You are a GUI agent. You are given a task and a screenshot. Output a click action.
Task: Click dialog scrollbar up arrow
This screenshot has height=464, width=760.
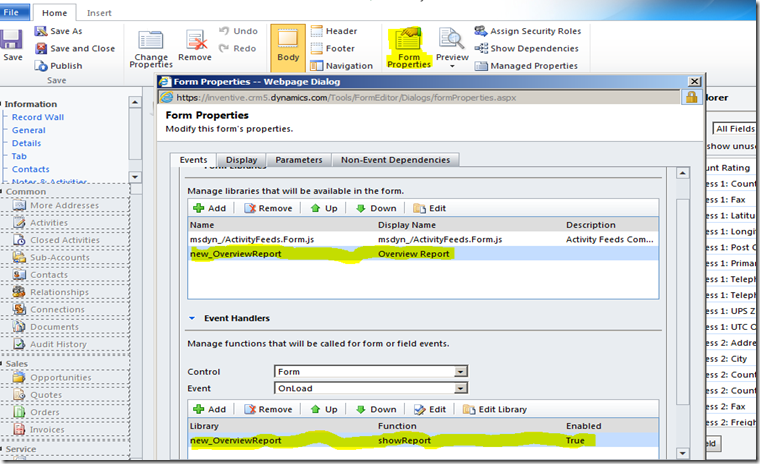pos(682,173)
